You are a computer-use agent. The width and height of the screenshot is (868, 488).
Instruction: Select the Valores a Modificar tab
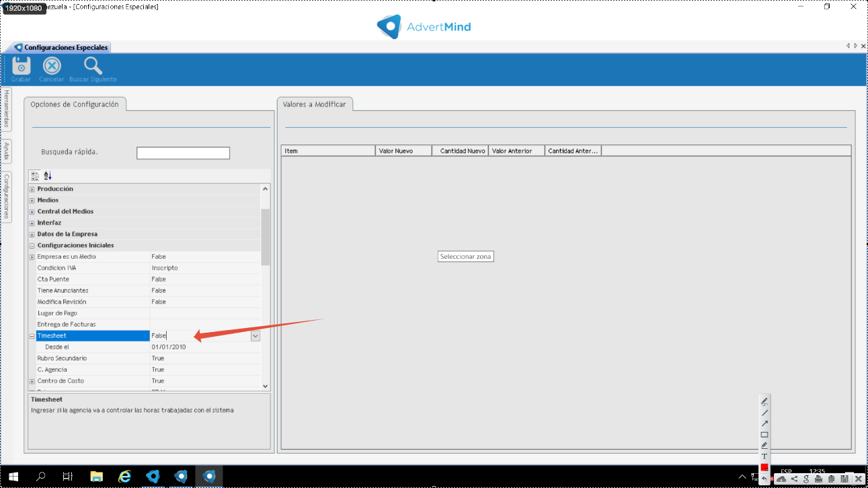click(x=315, y=104)
